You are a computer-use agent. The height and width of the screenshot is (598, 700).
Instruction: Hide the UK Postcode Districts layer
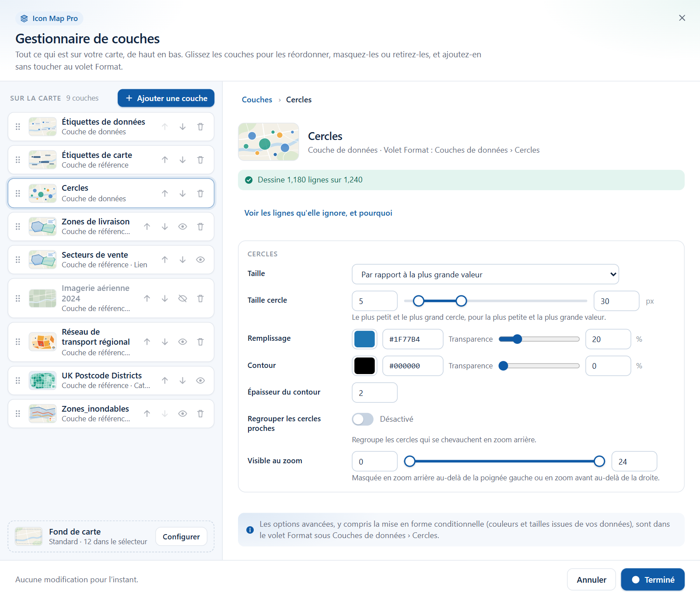[x=200, y=381]
